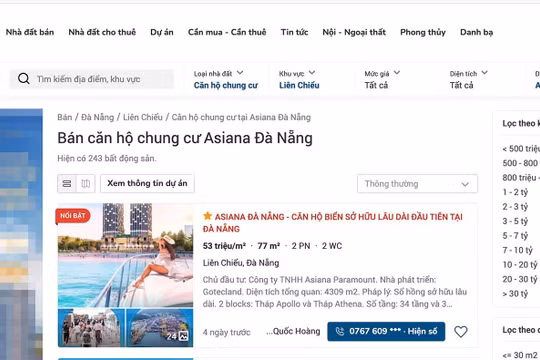The image size is (540, 360).
Task: Focus the location search field
Action: (92, 79)
